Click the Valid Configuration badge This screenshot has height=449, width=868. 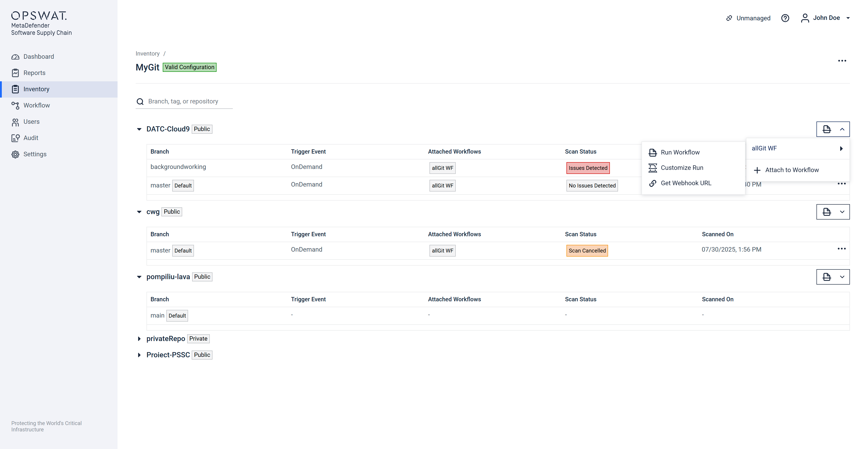click(x=189, y=67)
